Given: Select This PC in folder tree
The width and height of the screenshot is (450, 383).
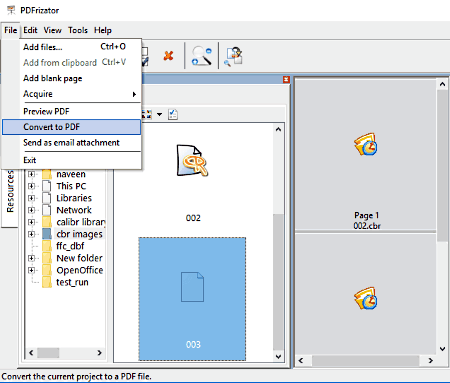Looking at the screenshot, I should click(x=71, y=186).
